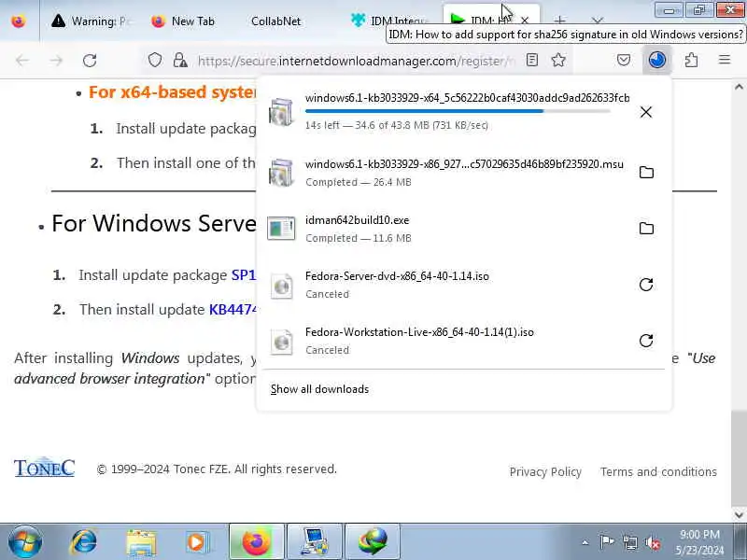Click the site security padlock icon
Viewport: 747px width, 560px height.
pyautogui.click(x=180, y=60)
